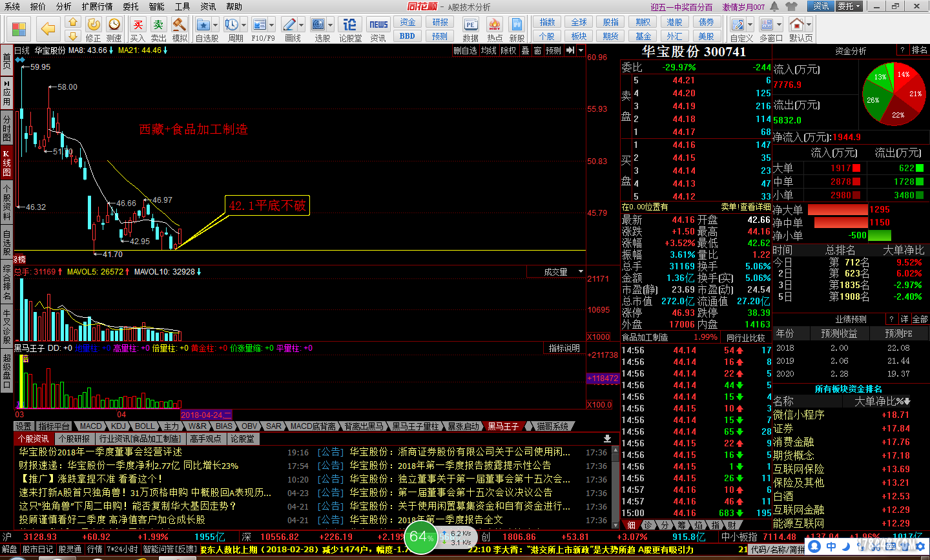This screenshot has width=930, height=560.
Task: Go to 默认页 home icon
Action: tap(797, 25)
